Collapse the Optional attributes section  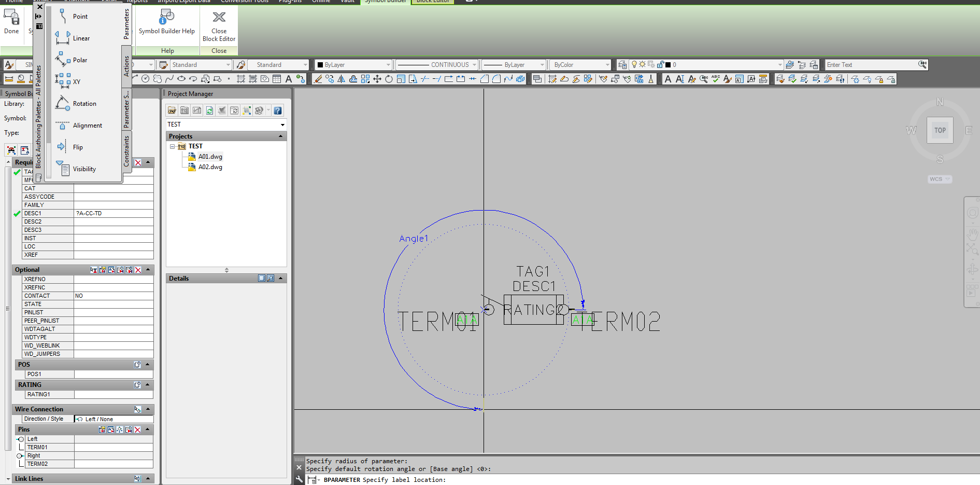148,270
